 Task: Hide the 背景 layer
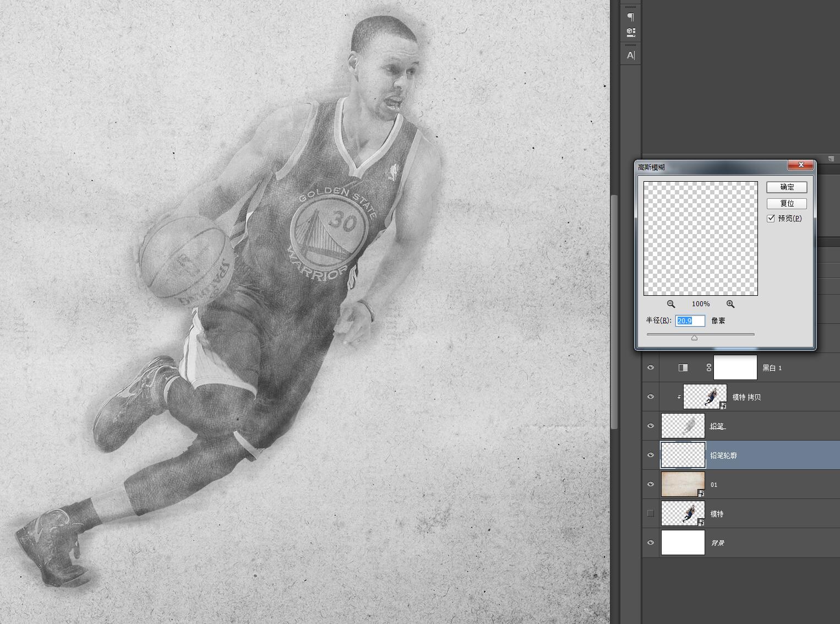click(x=651, y=542)
